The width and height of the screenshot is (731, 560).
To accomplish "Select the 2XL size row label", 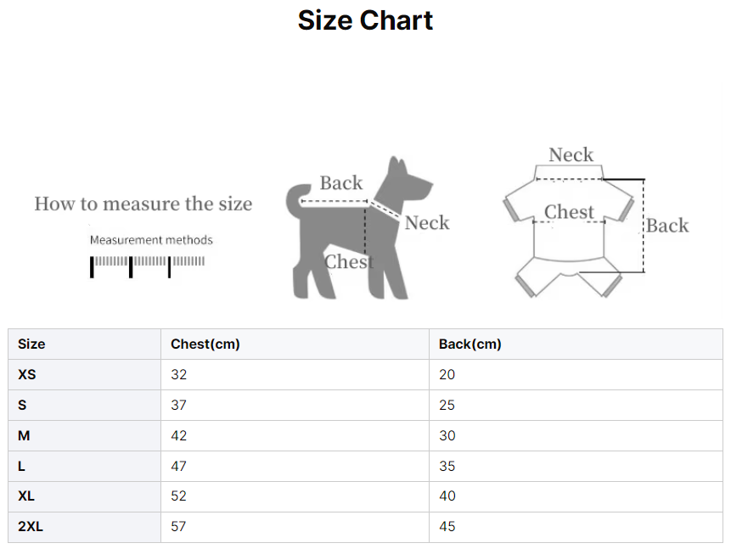I will click(31, 527).
